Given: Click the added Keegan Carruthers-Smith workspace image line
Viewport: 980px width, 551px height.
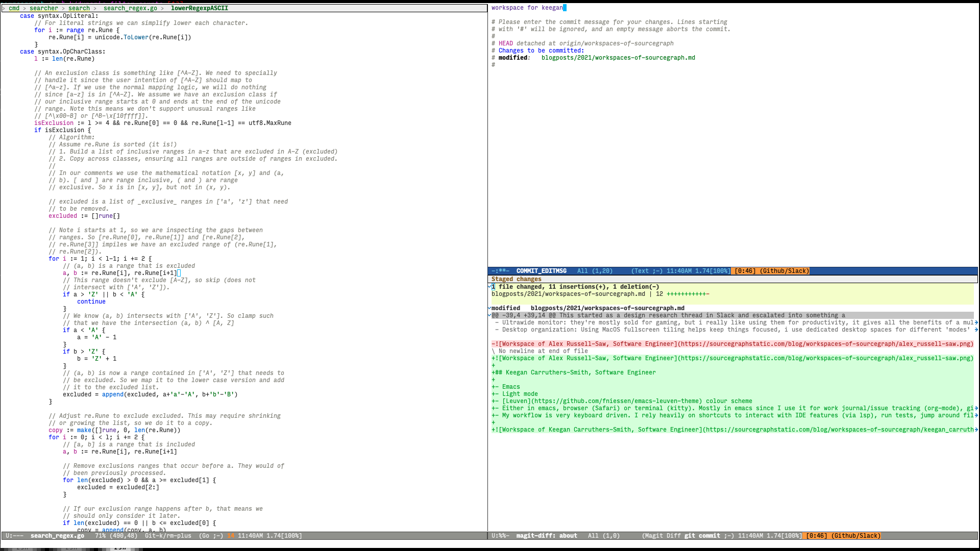Looking at the screenshot, I should 732,430.
